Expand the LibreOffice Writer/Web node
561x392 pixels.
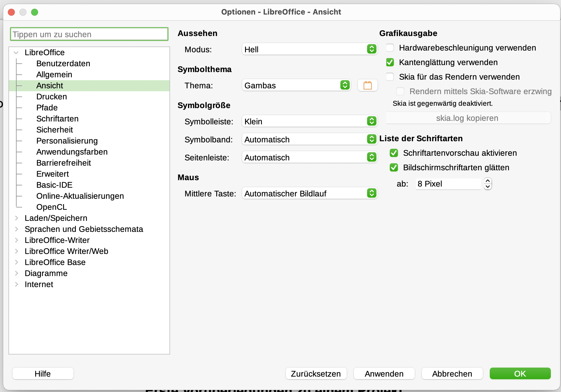click(17, 251)
